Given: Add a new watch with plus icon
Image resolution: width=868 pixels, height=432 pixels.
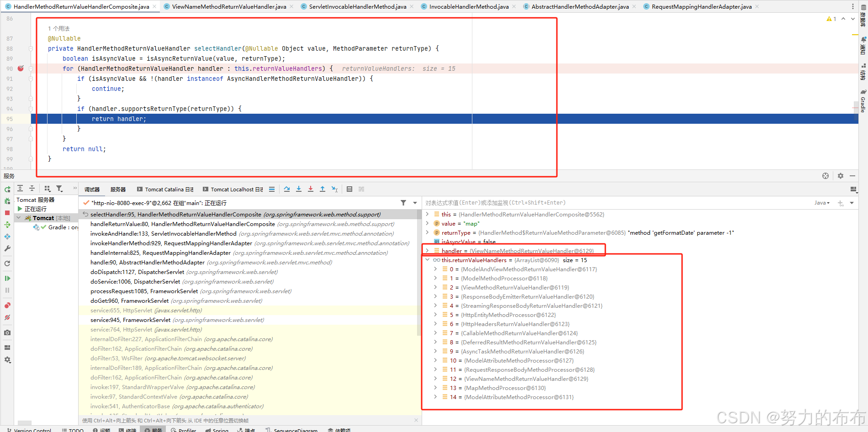Looking at the screenshot, I should coord(841,203).
